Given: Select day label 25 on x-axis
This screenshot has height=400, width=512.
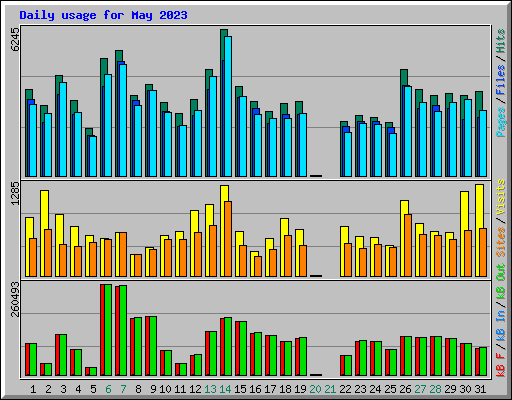Looking at the screenshot, I should pyautogui.click(x=390, y=389).
